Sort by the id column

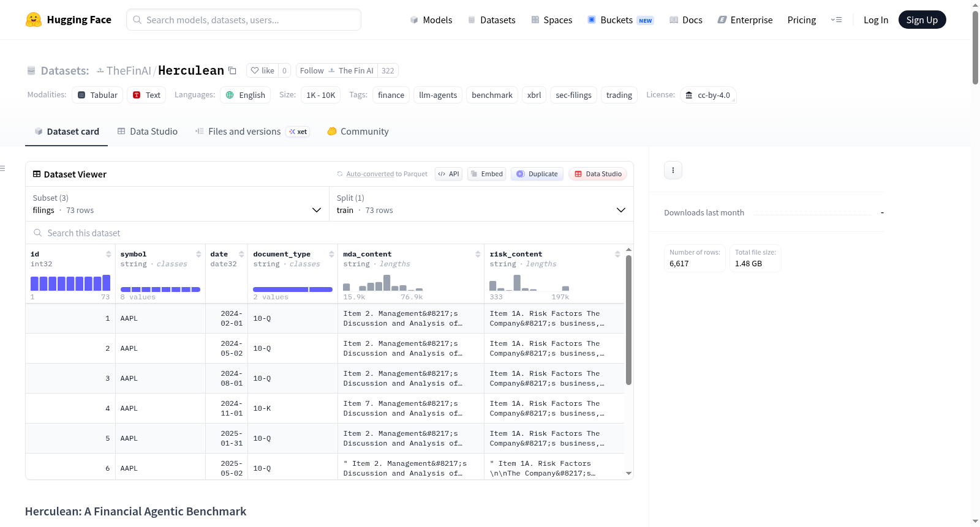point(108,254)
